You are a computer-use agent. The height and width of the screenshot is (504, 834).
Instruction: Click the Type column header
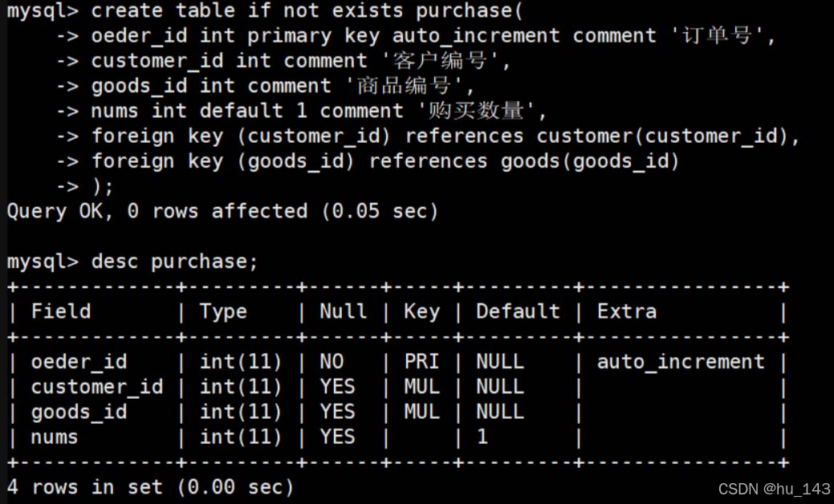(223, 311)
